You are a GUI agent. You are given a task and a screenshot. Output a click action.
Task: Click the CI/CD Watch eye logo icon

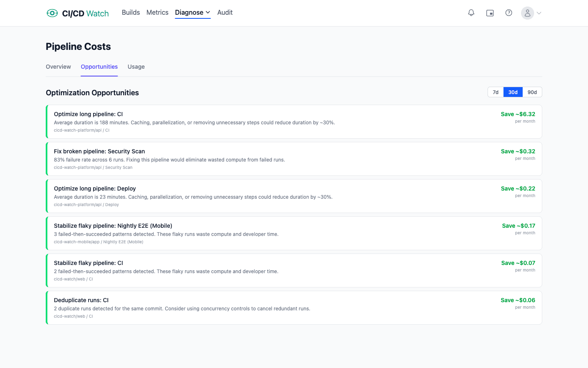pos(52,13)
